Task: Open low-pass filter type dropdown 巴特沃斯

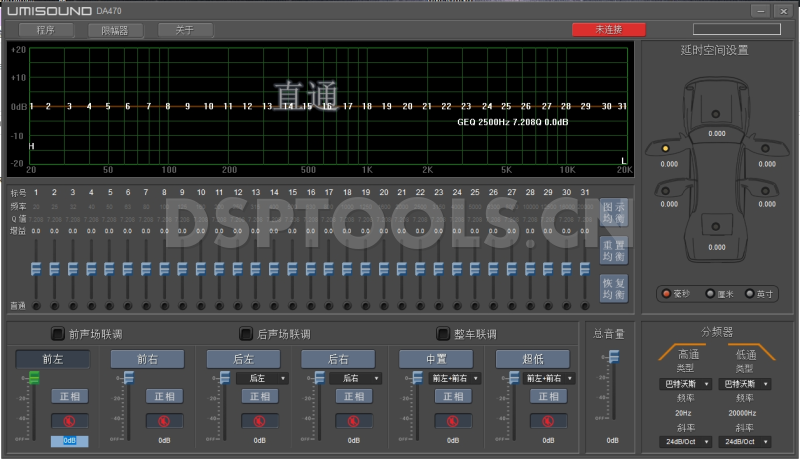Action: click(744, 384)
